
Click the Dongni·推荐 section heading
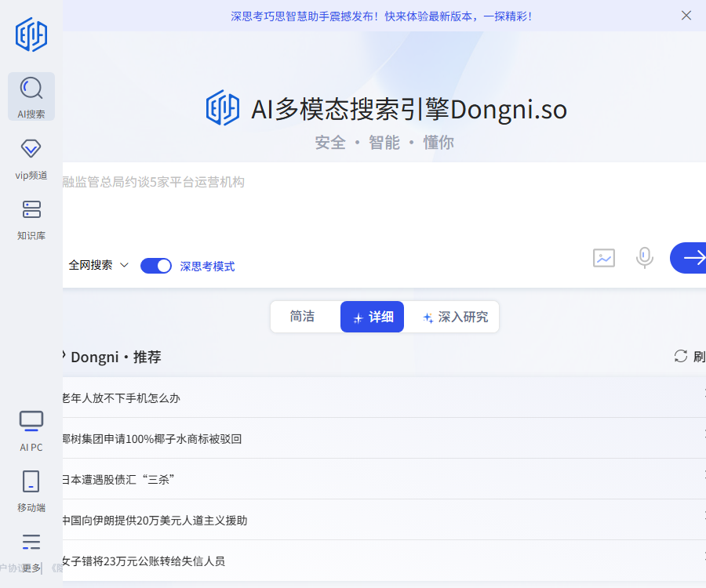[x=116, y=357]
